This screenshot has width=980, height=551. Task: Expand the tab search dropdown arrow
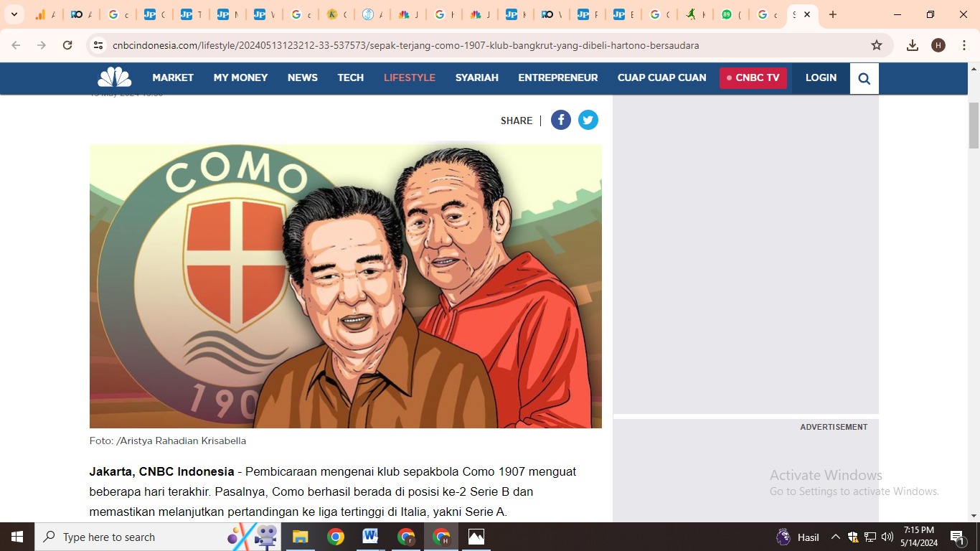click(x=14, y=14)
